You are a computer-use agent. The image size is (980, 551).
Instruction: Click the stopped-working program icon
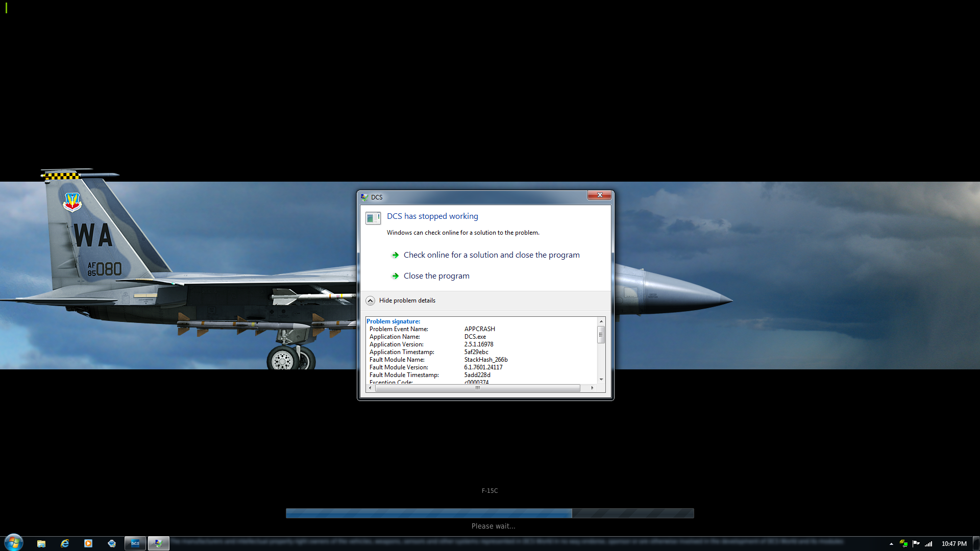(x=373, y=218)
